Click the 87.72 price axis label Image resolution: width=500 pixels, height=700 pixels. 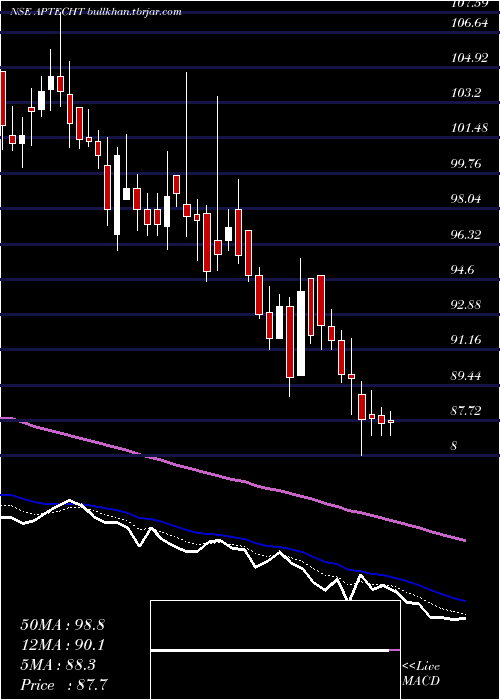467,411
